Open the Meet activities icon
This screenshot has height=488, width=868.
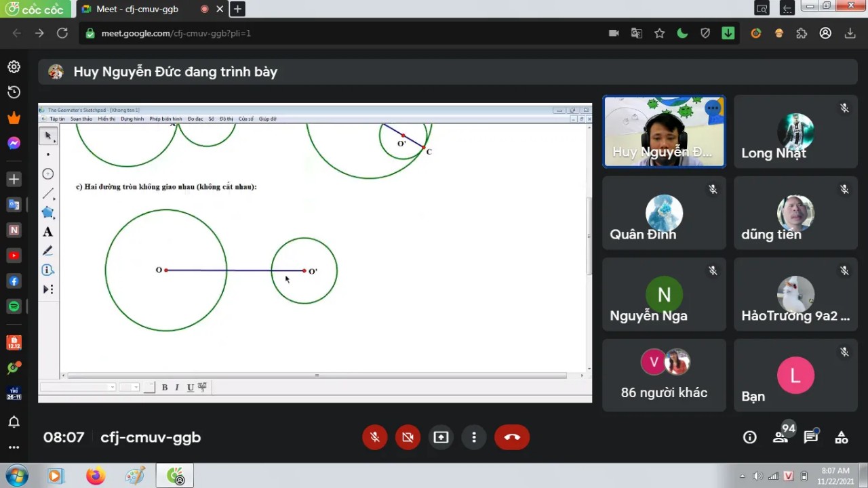click(842, 437)
